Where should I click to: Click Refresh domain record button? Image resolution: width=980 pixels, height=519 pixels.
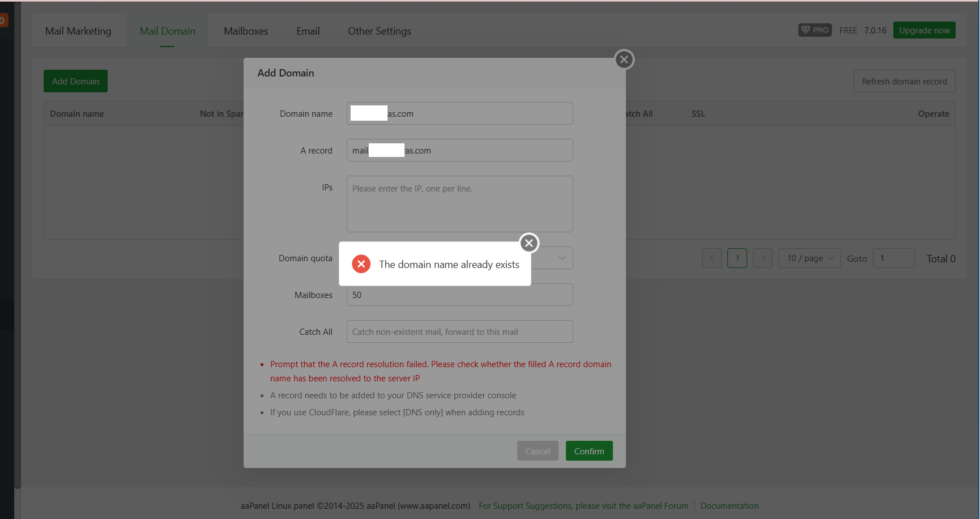[x=904, y=81]
